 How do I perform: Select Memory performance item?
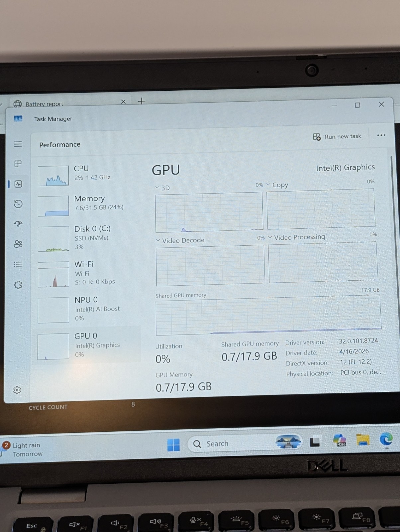(x=87, y=205)
